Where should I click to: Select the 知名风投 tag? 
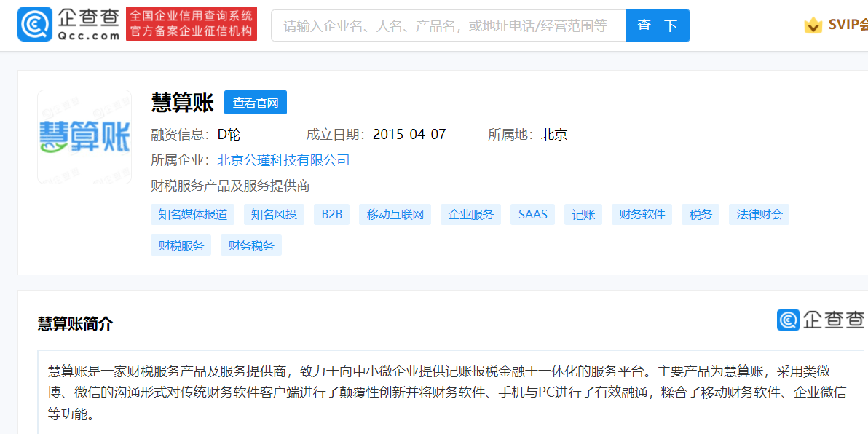pos(274,215)
